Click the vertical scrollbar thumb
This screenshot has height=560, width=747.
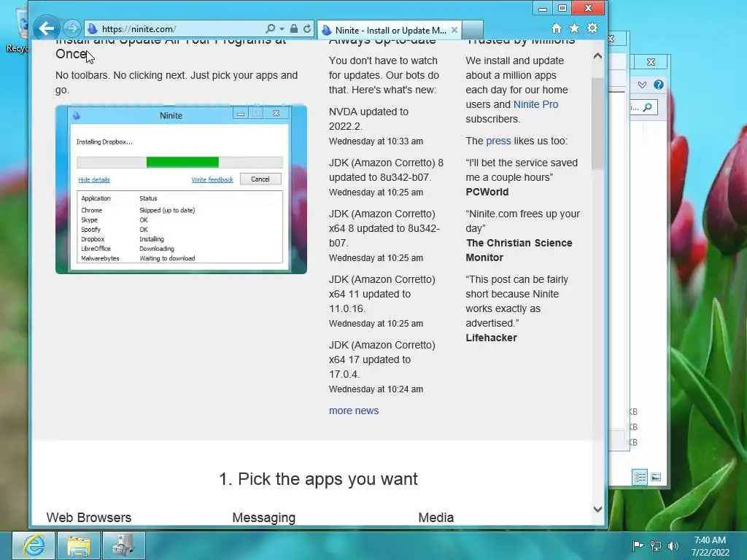(597, 122)
